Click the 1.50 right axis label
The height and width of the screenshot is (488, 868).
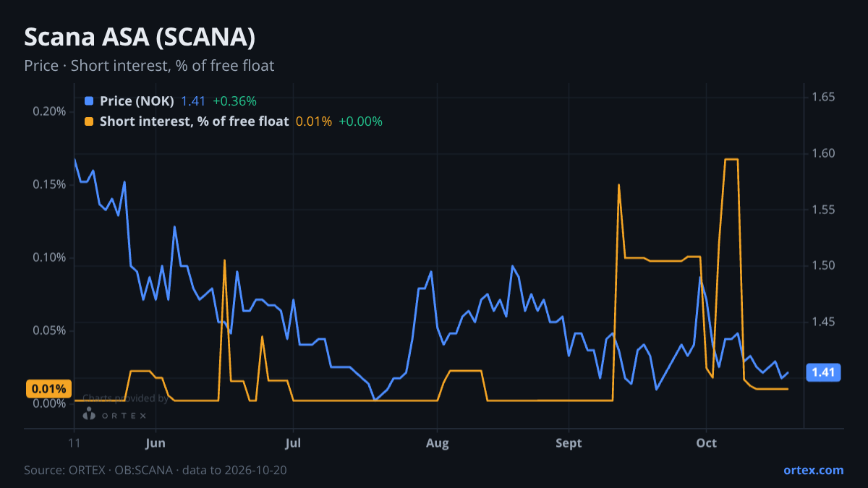pos(824,265)
